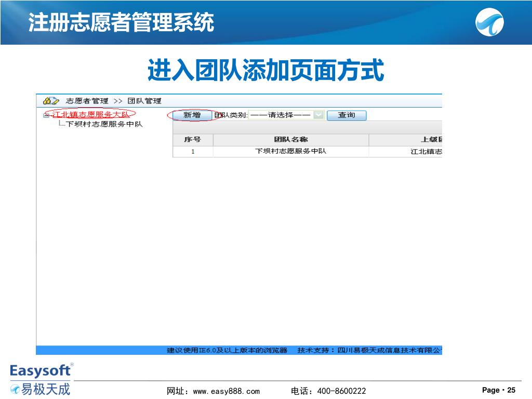The height and width of the screenshot is (399, 532).
Task: Click the 团队名称 column header
Action: click(x=290, y=140)
